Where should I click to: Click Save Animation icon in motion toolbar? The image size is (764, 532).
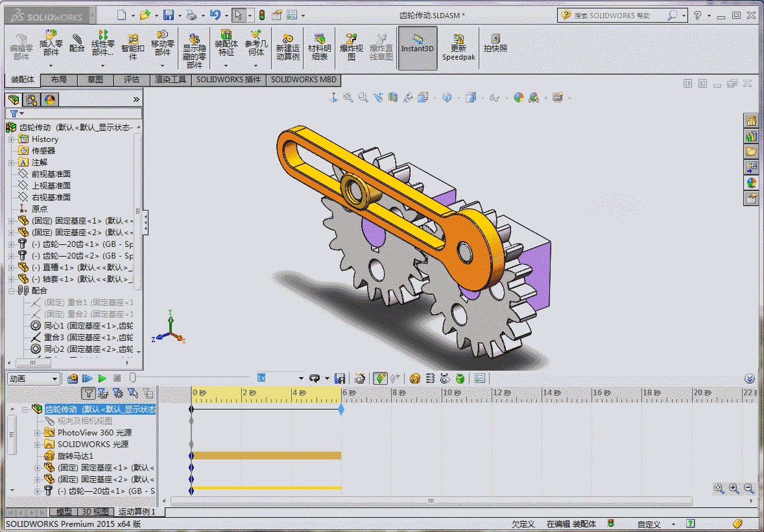340,378
